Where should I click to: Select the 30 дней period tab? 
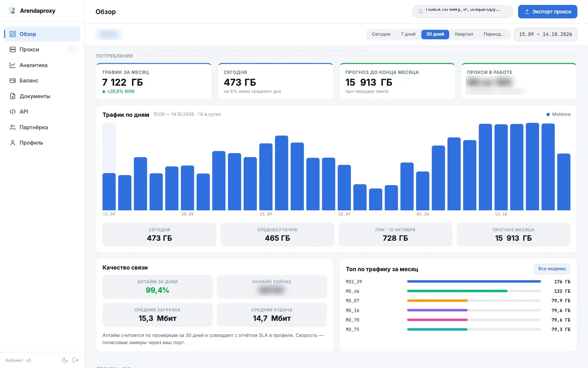[x=435, y=34]
